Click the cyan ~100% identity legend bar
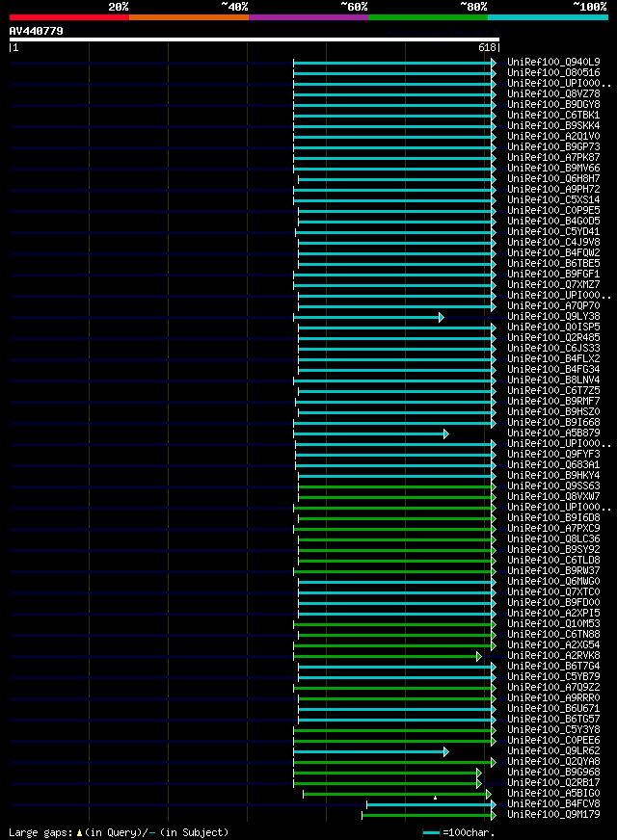The image size is (617, 840). (x=548, y=17)
